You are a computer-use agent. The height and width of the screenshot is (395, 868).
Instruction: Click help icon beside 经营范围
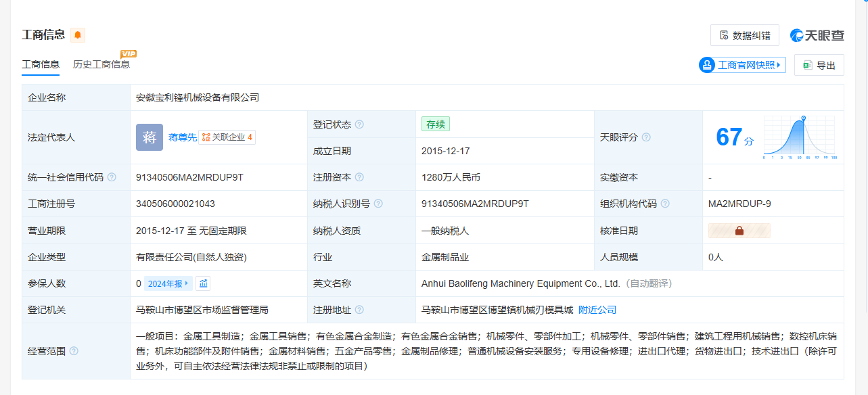point(74,351)
